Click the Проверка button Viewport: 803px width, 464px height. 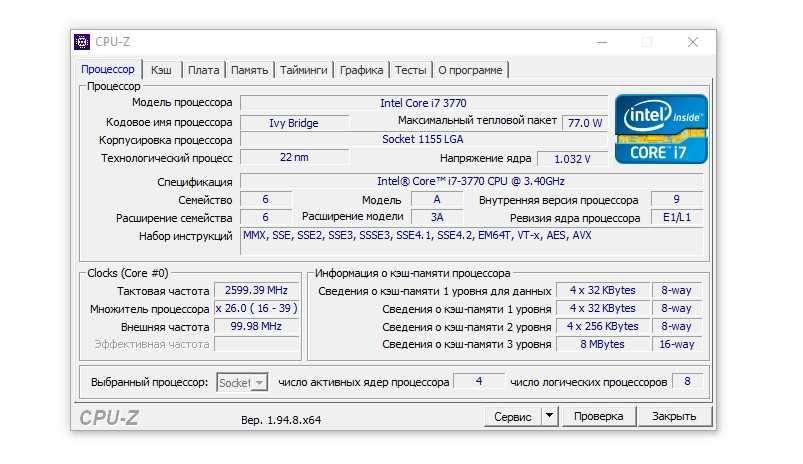pos(599,416)
